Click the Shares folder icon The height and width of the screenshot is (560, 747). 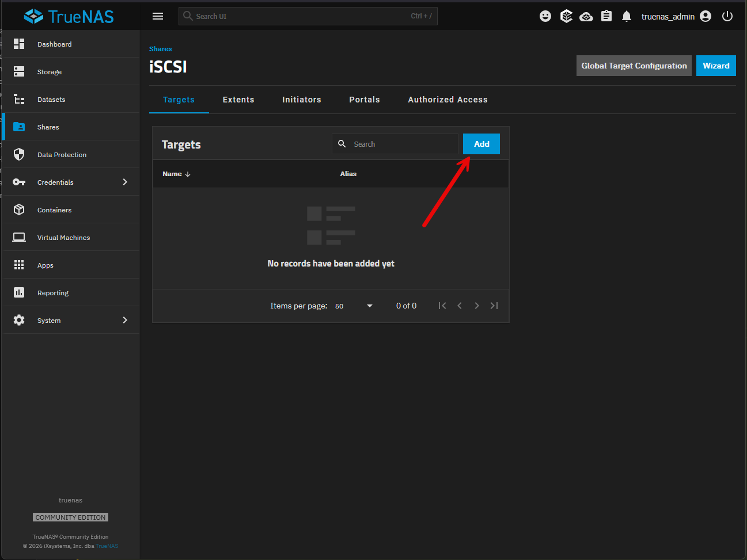coord(19,127)
